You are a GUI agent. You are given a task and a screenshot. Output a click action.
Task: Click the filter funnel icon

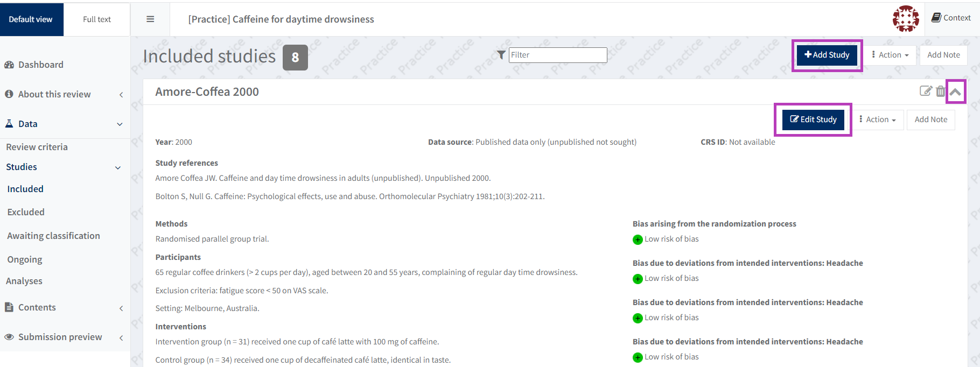click(501, 55)
